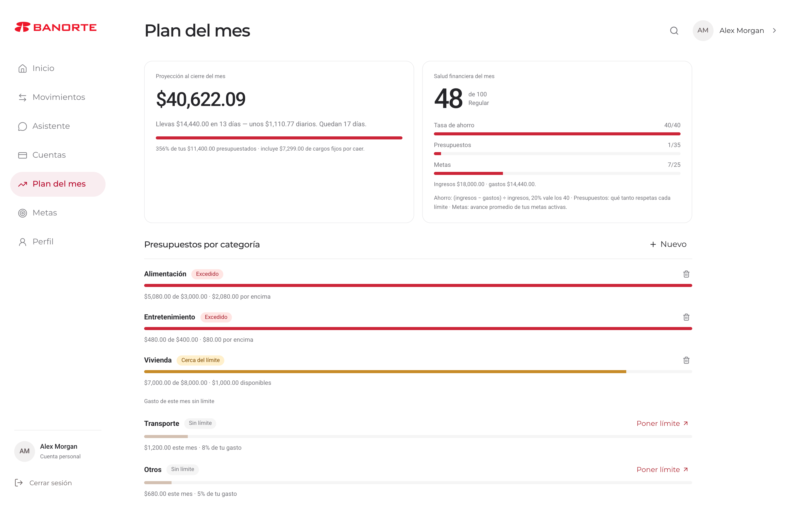The width and height of the screenshot is (812, 507).
Task: Click Poner límite for Otros
Action: (662, 469)
